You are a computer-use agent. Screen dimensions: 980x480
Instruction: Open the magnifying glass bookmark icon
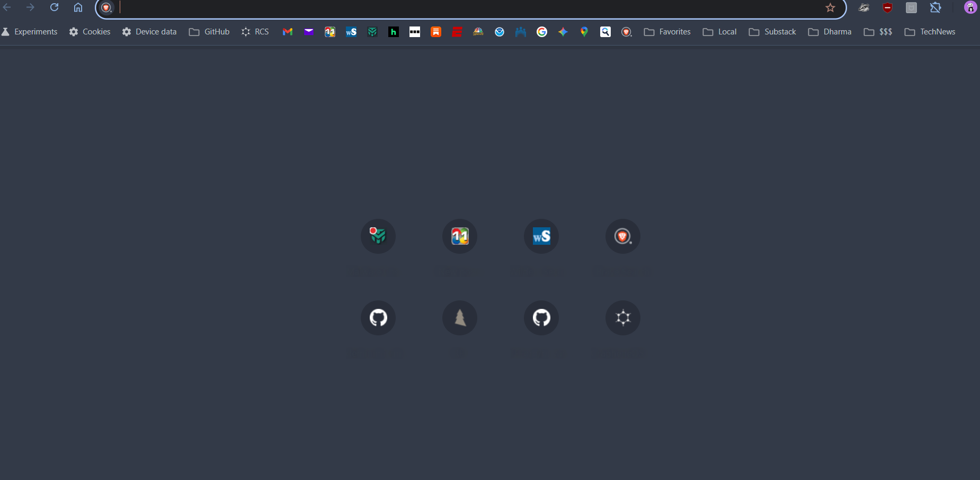pyautogui.click(x=605, y=32)
